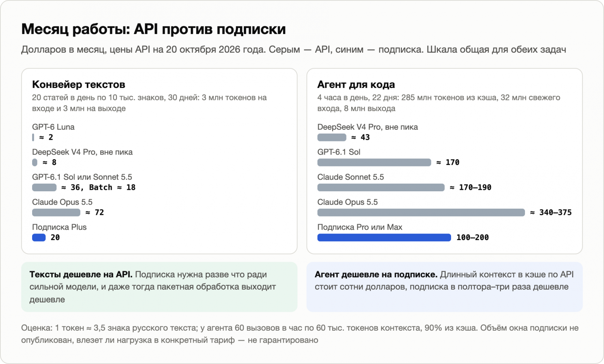Click the '≈ 43' value

tap(360, 137)
